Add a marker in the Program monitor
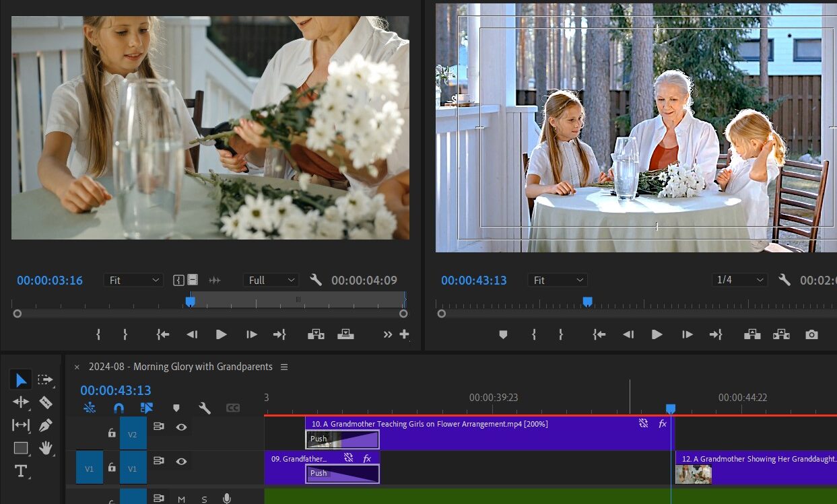 pyautogui.click(x=503, y=334)
